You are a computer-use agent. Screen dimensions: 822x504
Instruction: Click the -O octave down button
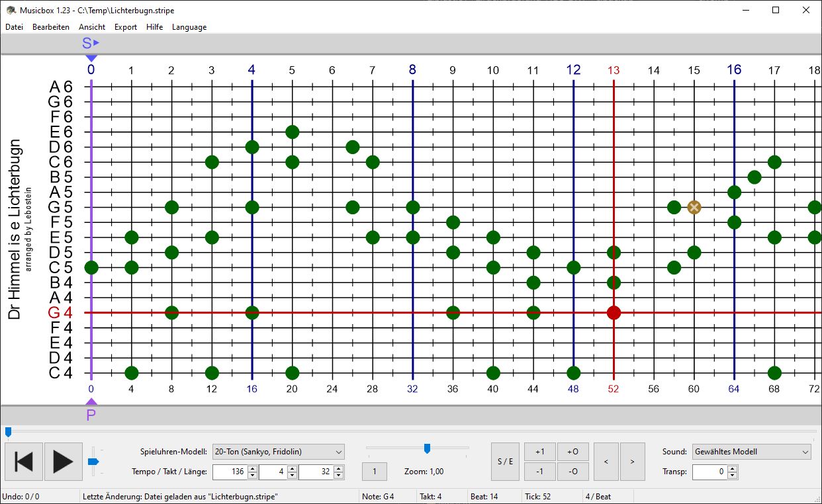(x=572, y=471)
